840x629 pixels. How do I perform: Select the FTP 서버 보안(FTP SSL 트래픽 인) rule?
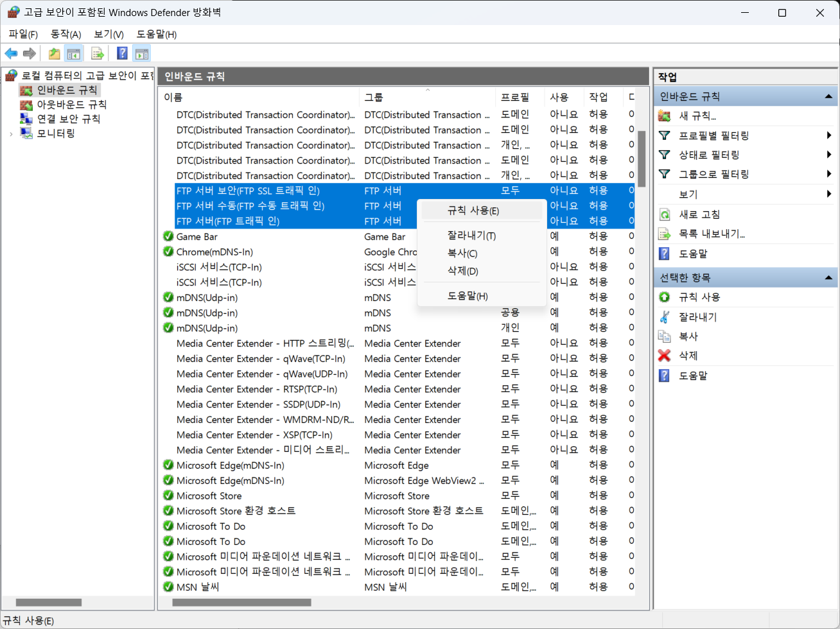point(248,191)
